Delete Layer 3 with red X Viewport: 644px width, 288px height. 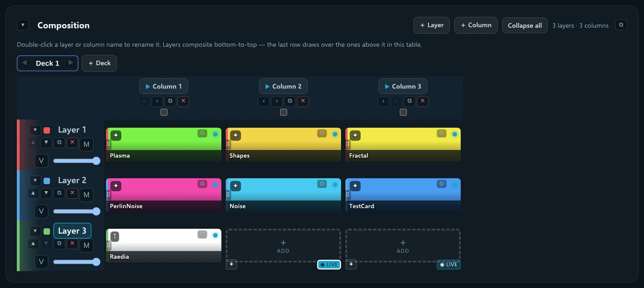coord(72,244)
